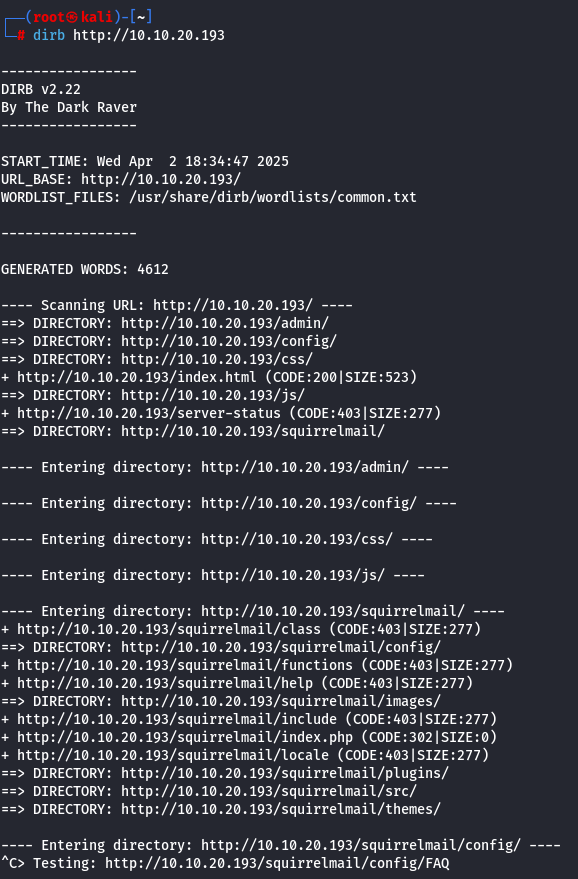Open the server-status URL
The image size is (578, 879).
(149, 413)
